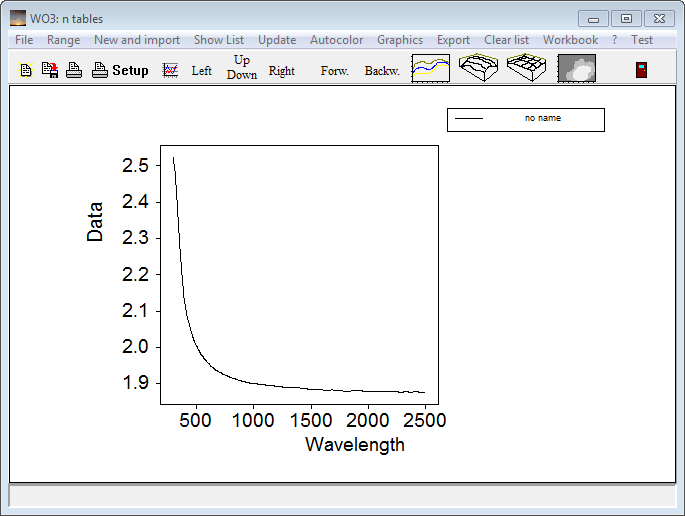Shift the graph Left

[x=202, y=71]
